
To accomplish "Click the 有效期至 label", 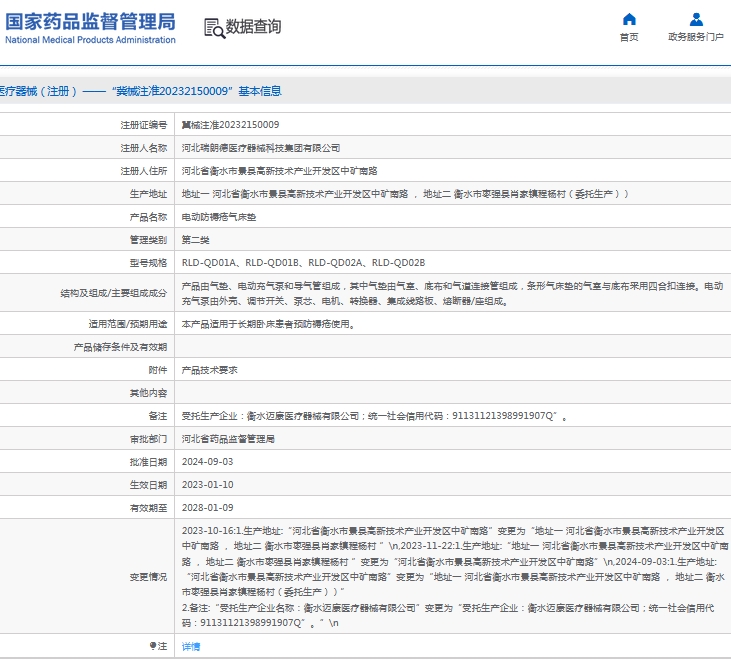I will pyautogui.click(x=148, y=508).
